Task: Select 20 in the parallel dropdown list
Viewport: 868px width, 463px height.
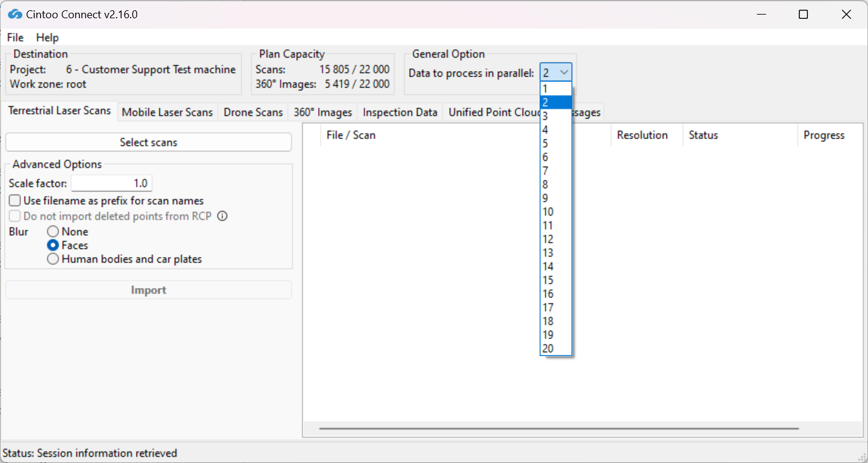Action: pyautogui.click(x=556, y=348)
